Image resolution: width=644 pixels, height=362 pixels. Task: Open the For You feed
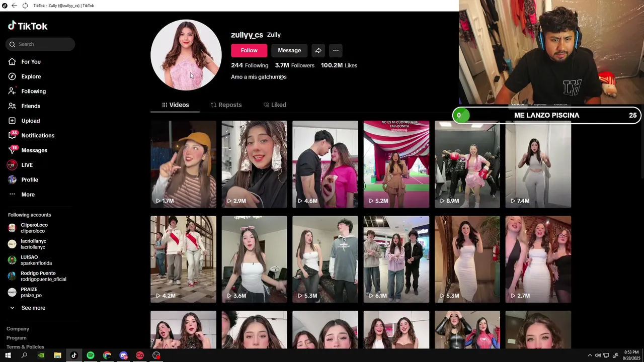pos(24,62)
